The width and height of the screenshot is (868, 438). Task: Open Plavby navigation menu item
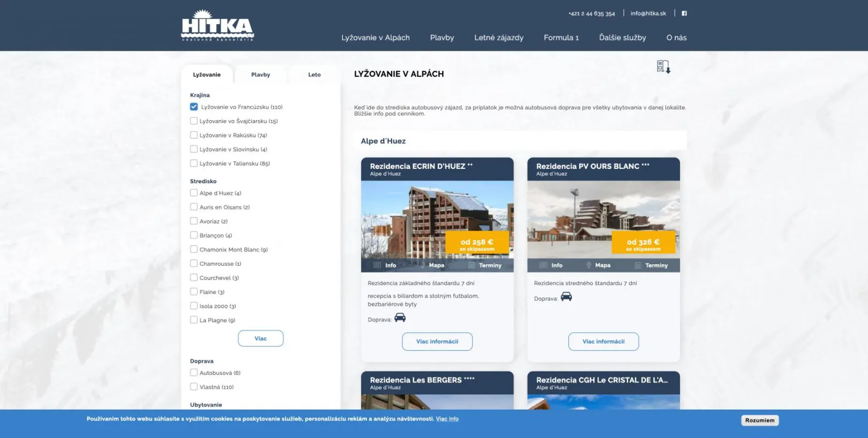[x=442, y=38]
